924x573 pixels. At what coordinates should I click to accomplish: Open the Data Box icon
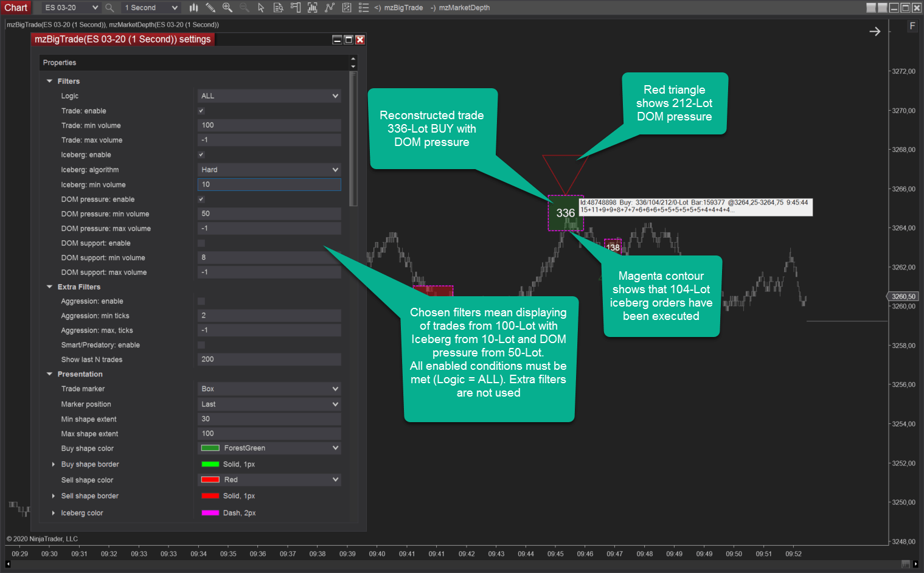point(279,7)
